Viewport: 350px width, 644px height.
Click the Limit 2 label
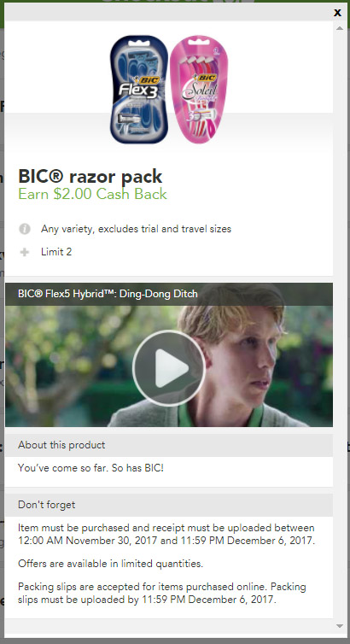[56, 252]
